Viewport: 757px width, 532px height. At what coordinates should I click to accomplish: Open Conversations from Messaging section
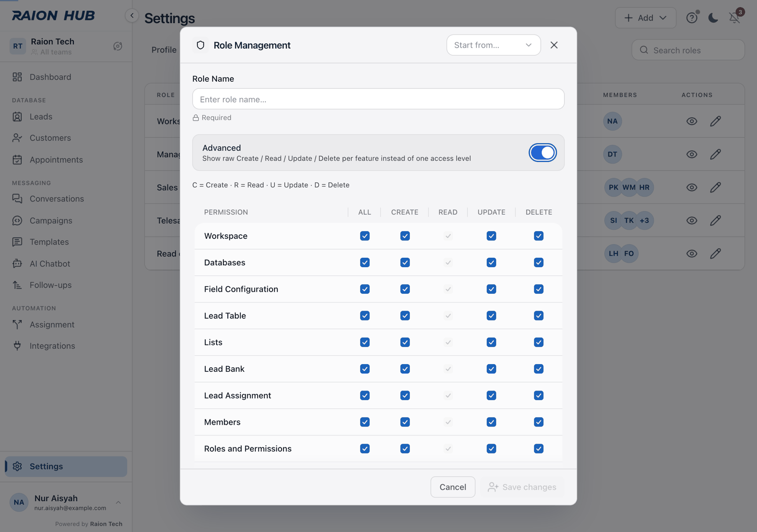(66, 199)
